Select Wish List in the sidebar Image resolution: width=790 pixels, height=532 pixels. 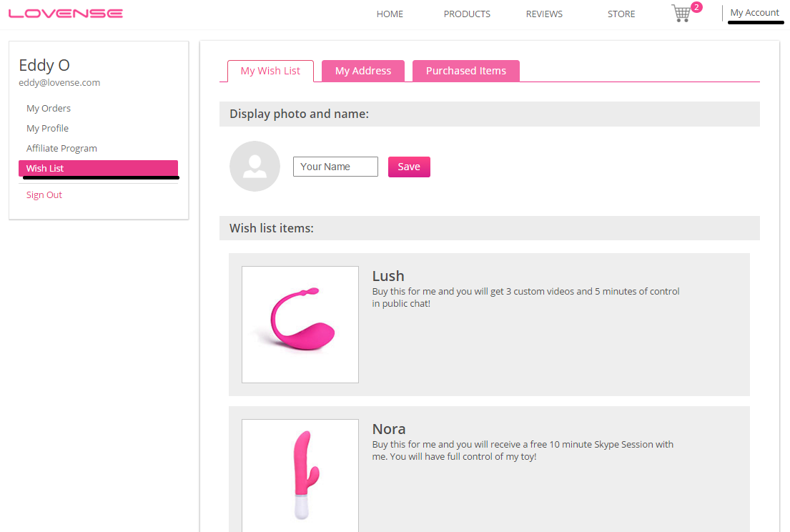[x=98, y=168]
